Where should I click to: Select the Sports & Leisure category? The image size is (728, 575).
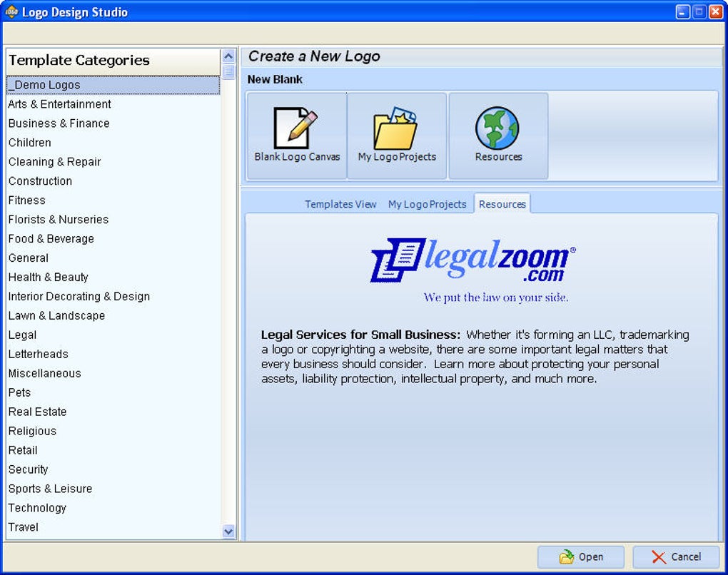coord(113,489)
